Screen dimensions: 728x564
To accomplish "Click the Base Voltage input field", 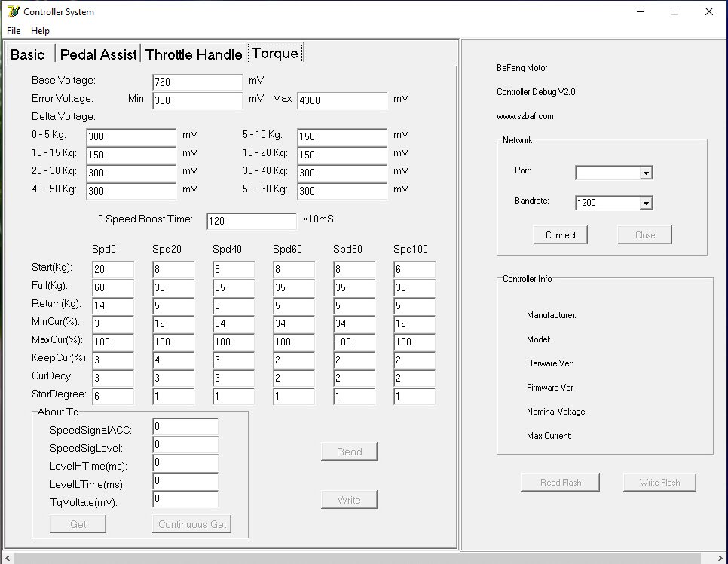I will click(x=197, y=81).
